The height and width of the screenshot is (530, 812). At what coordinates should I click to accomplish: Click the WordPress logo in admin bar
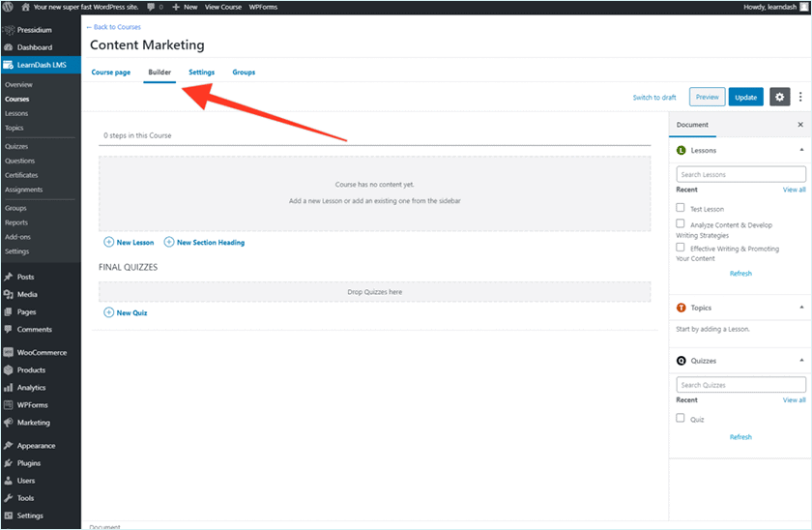coord(8,7)
